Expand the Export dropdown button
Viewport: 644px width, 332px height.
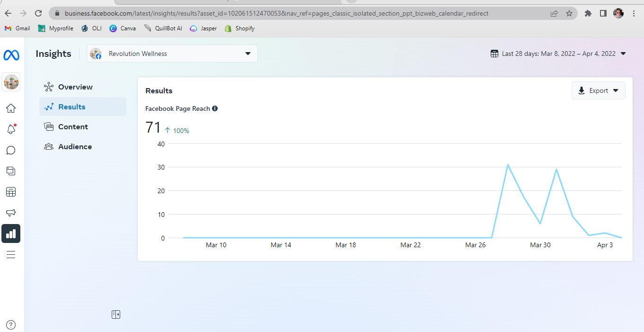tap(598, 90)
